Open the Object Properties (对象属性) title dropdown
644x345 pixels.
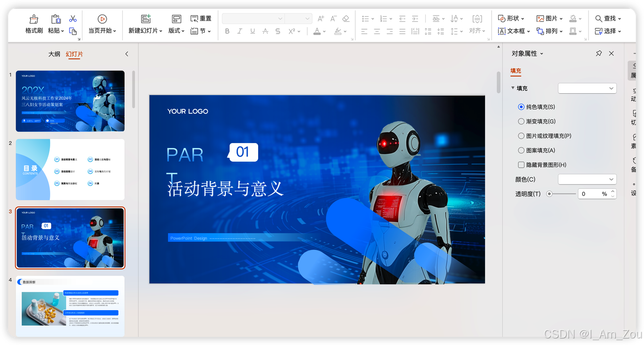tap(527, 53)
